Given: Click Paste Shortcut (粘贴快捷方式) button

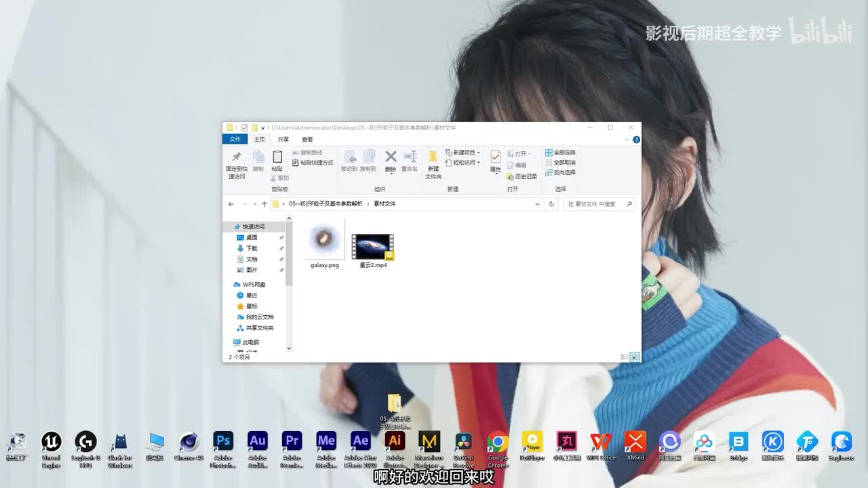Looking at the screenshot, I should 313,163.
